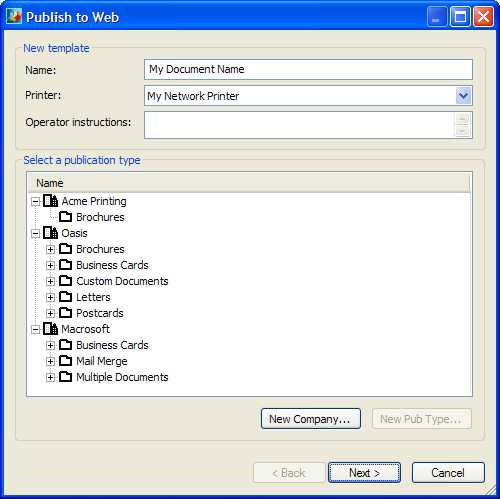Screen dimensions: 500x499
Task: Select the folder icon for Acme Brochures
Action: [x=65, y=217]
